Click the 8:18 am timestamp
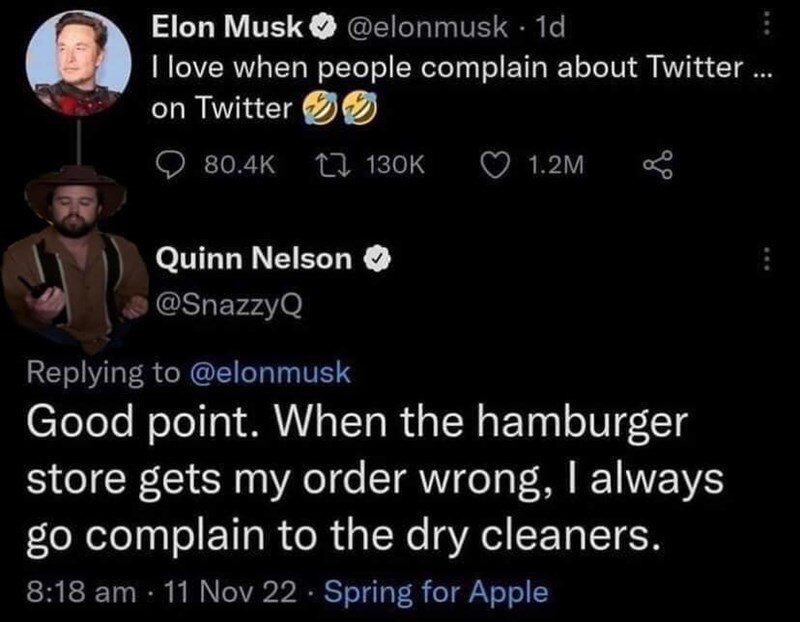This screenshot has height=622, width=800. (75, 592)
